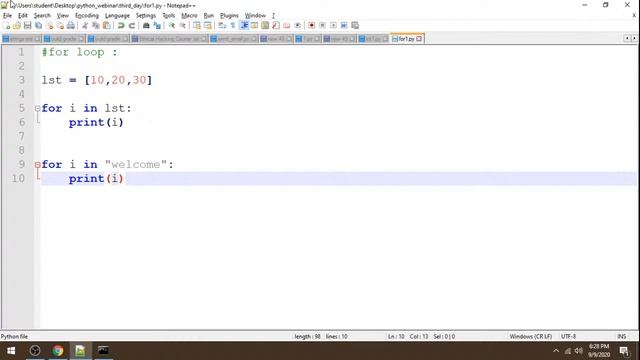The image size is (640, 360).
Task: Open the User Defined Language dialog icon
Action: [x=254, y=25]
